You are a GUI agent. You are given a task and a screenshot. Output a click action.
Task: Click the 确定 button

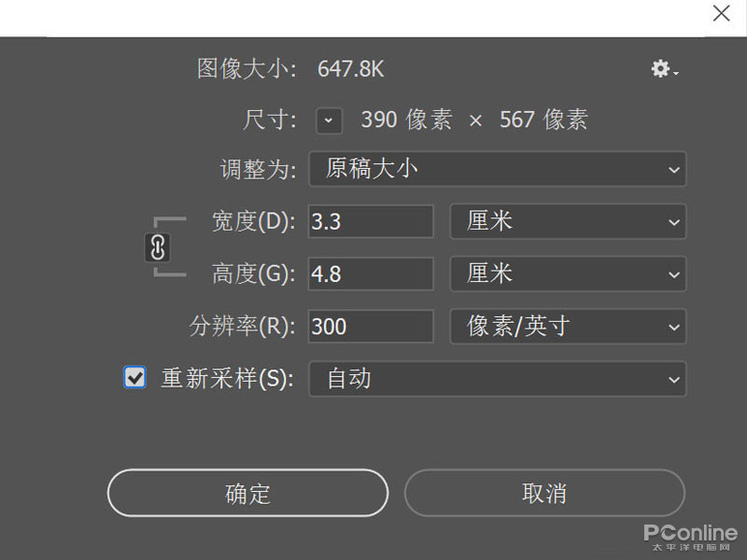(247, 493)
